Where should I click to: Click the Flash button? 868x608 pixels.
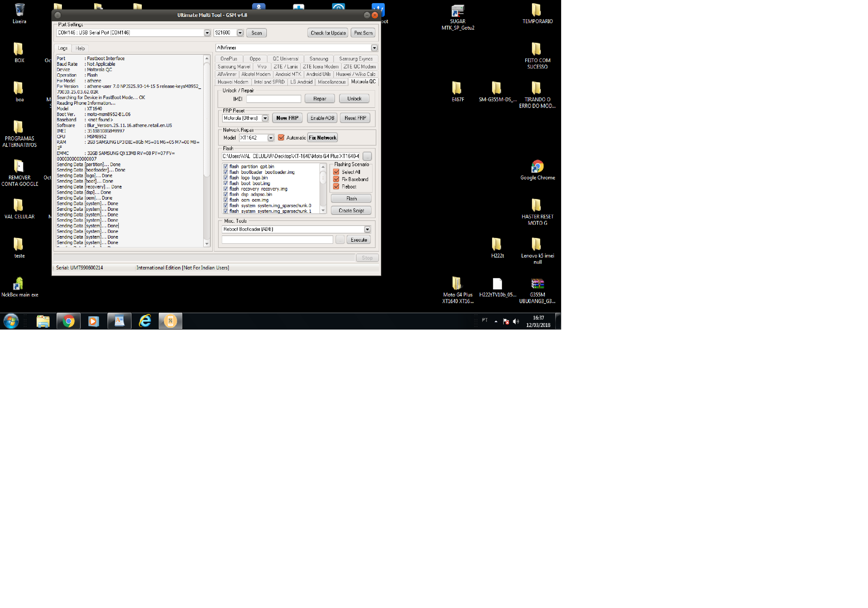351,199
